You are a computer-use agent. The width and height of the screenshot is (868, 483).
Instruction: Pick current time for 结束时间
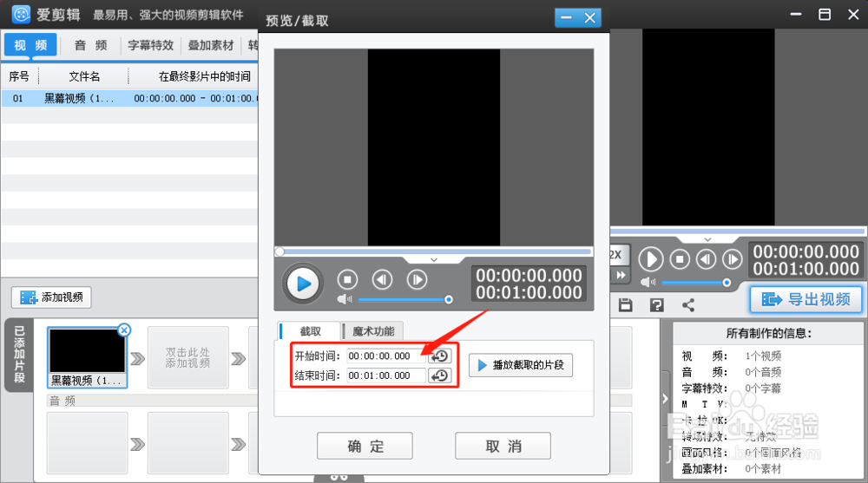pos(440,375)
